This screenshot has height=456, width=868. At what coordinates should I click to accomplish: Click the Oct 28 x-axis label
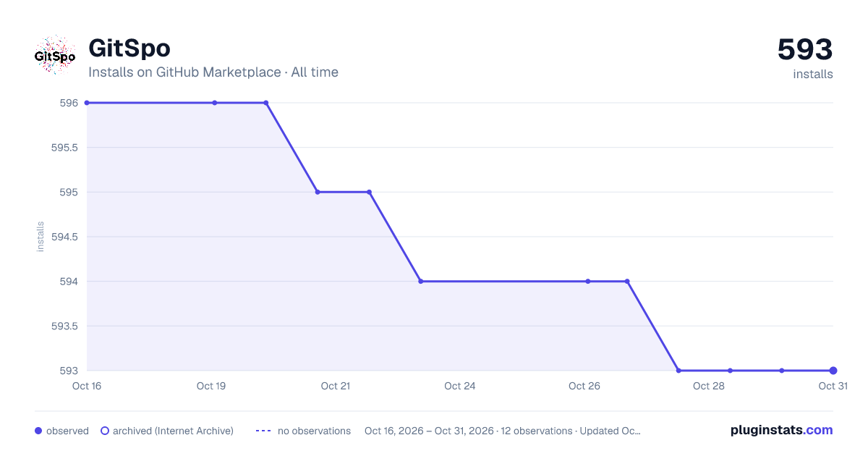[709, 386]
